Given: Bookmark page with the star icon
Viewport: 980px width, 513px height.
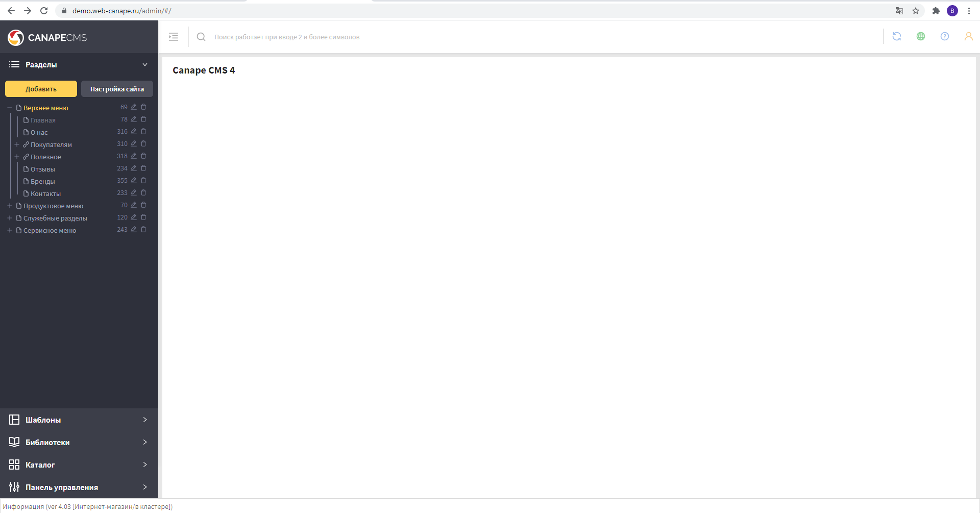Looking at the screenshot, I should point(916,11).
